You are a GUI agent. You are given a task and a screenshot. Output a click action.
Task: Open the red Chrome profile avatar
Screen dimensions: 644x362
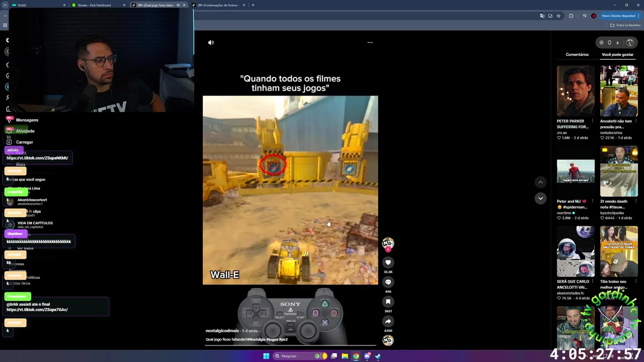click(594, 16)
